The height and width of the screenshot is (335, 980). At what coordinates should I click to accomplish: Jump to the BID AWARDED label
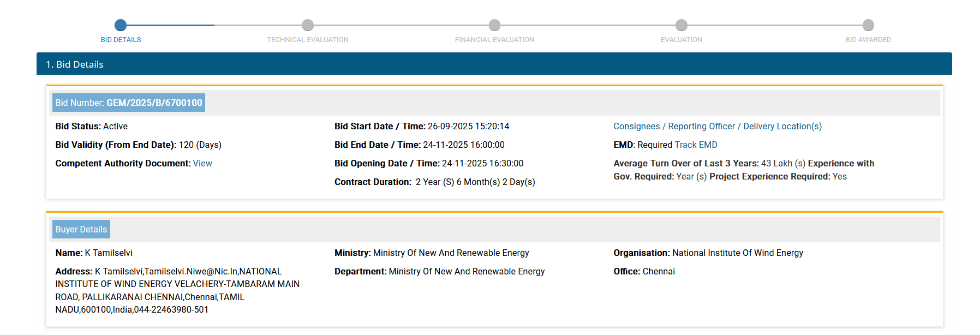[868, 40]
